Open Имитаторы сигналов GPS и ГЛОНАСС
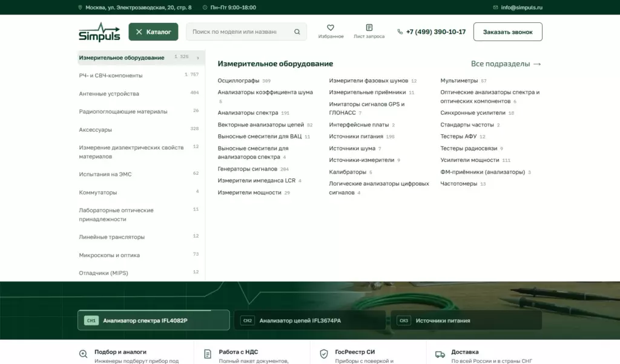This screenshot has width=620, height=364. coord(367,109)
